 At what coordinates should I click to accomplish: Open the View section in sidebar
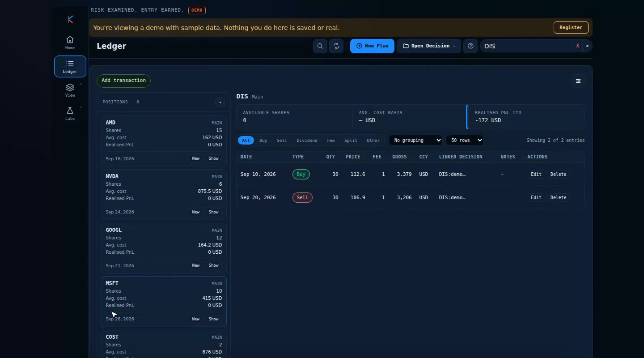tap(70, 90)
